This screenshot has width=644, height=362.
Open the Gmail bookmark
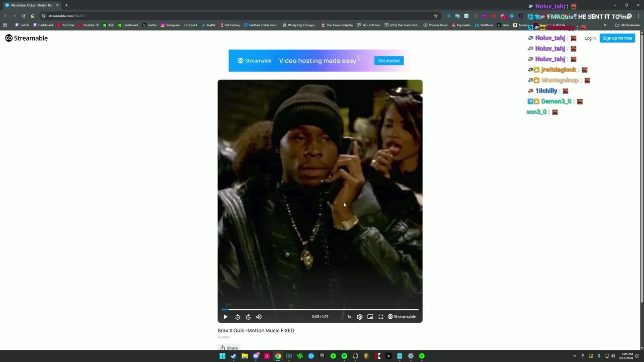coord(190,25)
